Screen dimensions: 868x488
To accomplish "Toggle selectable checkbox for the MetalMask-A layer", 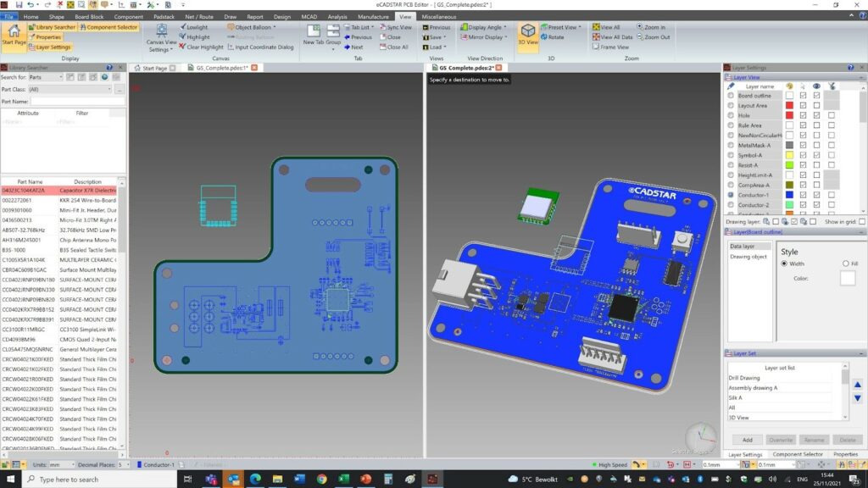I will [x=803, y=145].
